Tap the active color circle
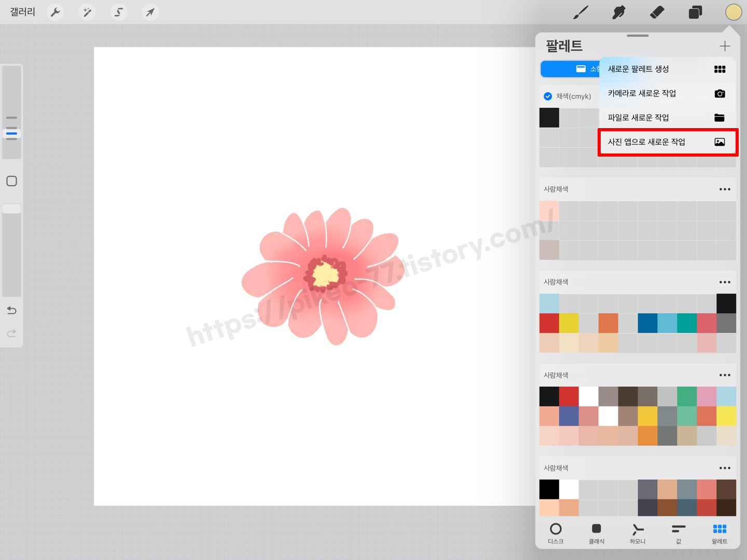This screenshot has width=747, height=560. (x=734, y=12)
